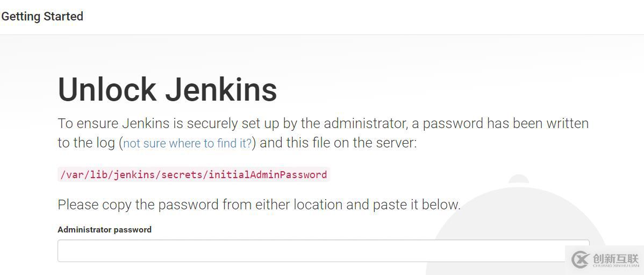Click the Getting Started header title
The height and width of the screenshot is (275, 644).
(x=42, y=16)
